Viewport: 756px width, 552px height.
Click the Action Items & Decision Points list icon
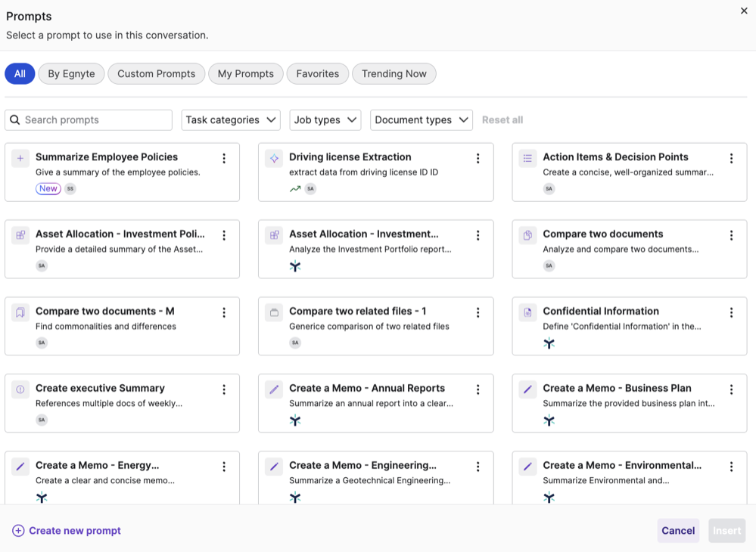(527, 158)
